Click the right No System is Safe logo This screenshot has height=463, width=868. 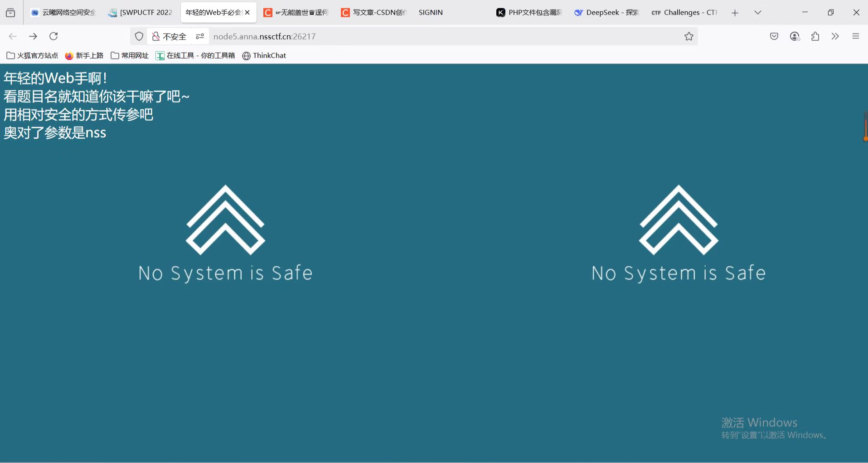click(679, 234)
